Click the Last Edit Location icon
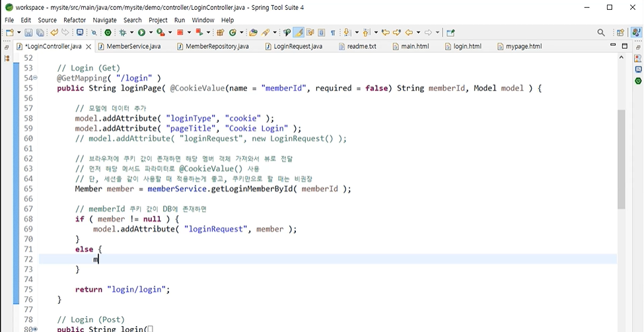The width and height of the screenshot is (644, 332). click(385, 32)
